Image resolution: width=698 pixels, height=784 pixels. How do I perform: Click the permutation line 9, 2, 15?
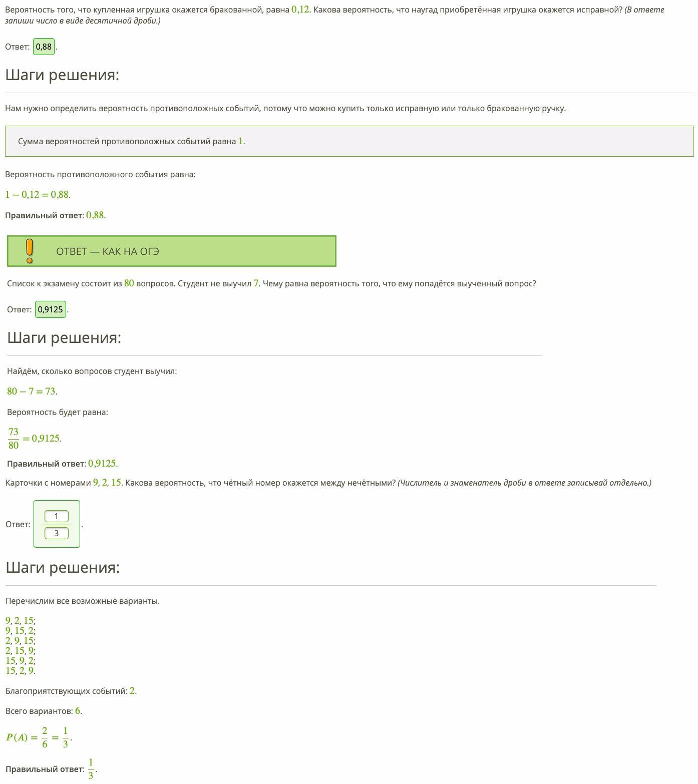(x=21, y=621)
